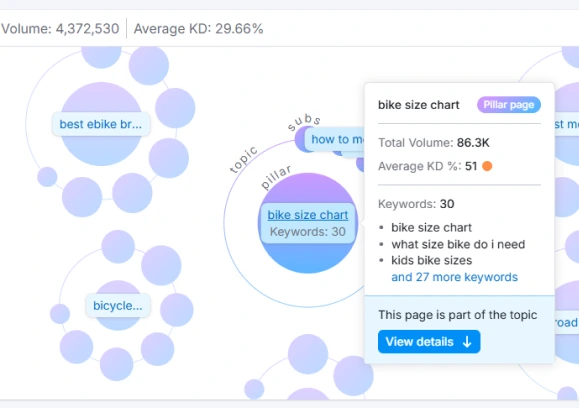Click 'what size bike do i need' keyword

(458, 244)
